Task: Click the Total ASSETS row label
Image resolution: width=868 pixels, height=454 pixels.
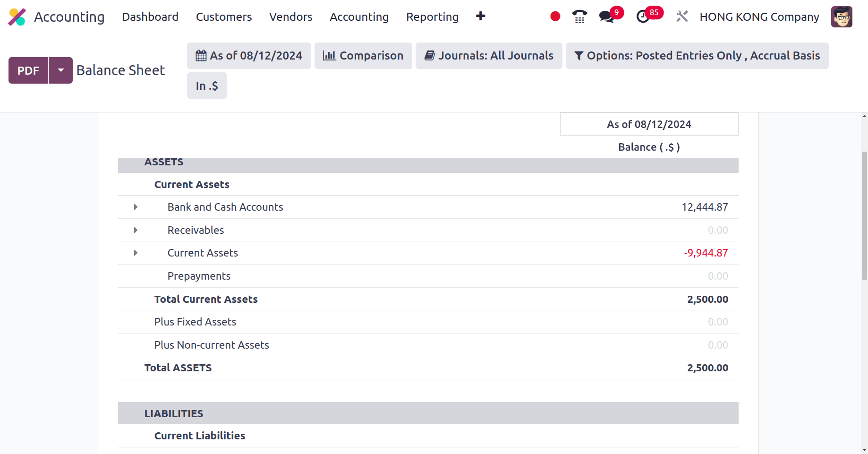Action: click(x=178, y=368)
